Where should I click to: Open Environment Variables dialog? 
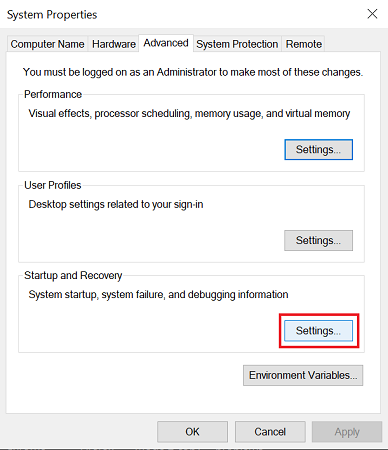click(x=303, y=375)
